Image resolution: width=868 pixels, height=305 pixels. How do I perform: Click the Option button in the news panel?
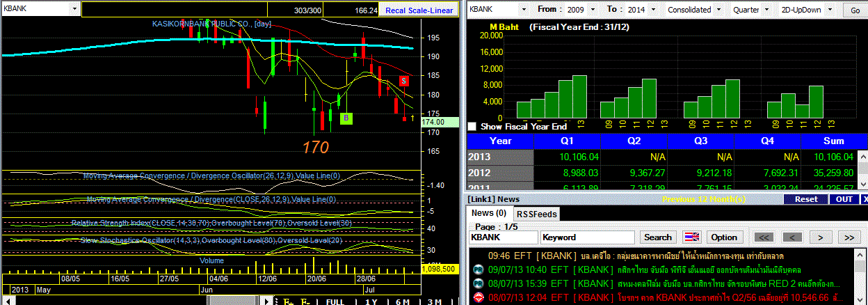point(724,237)
